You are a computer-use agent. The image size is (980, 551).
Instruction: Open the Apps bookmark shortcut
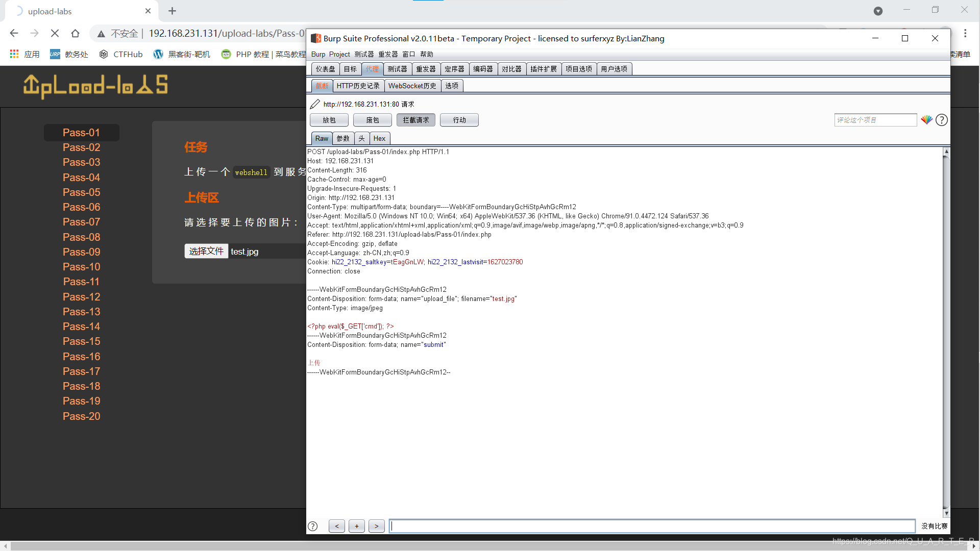coord(24,54)
